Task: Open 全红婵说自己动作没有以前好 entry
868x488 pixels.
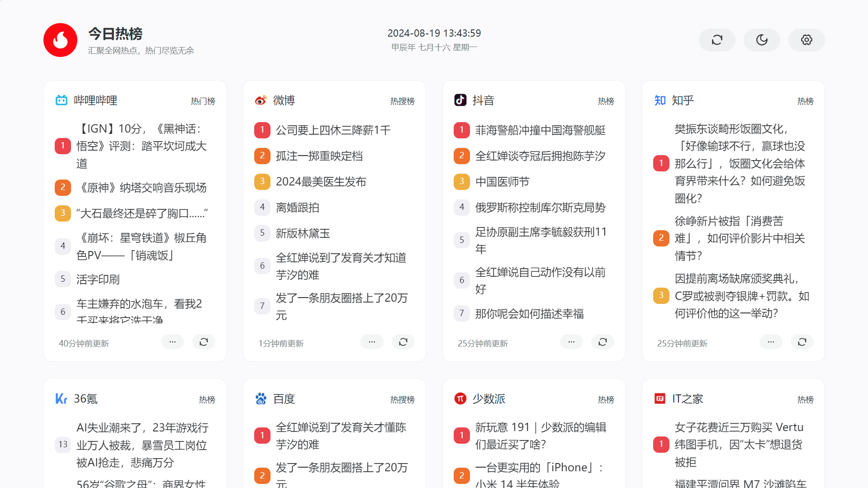Action: click(x=541, y=280)
